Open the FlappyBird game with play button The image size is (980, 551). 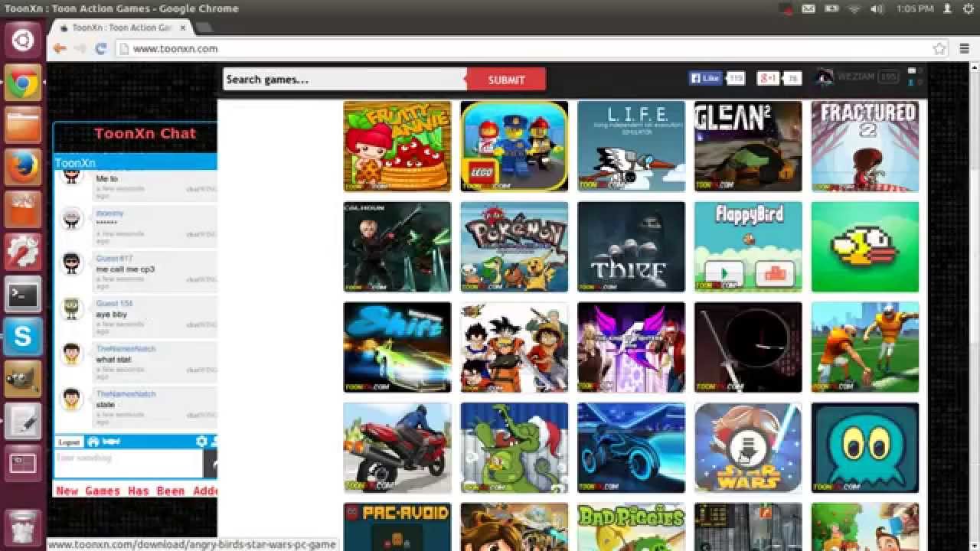point(748,246)
